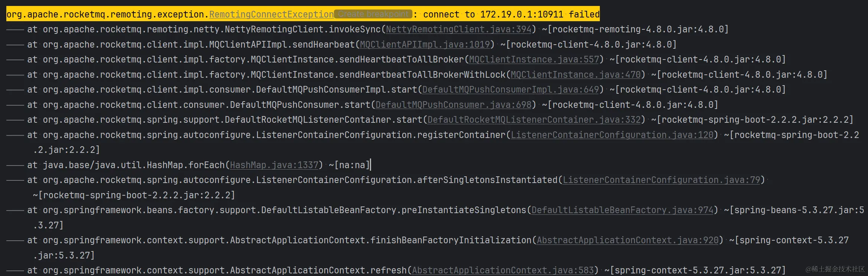868x276 pixels.
Task: Open NettyRemotingClient.java:394 source link
Action: (459, 29)
